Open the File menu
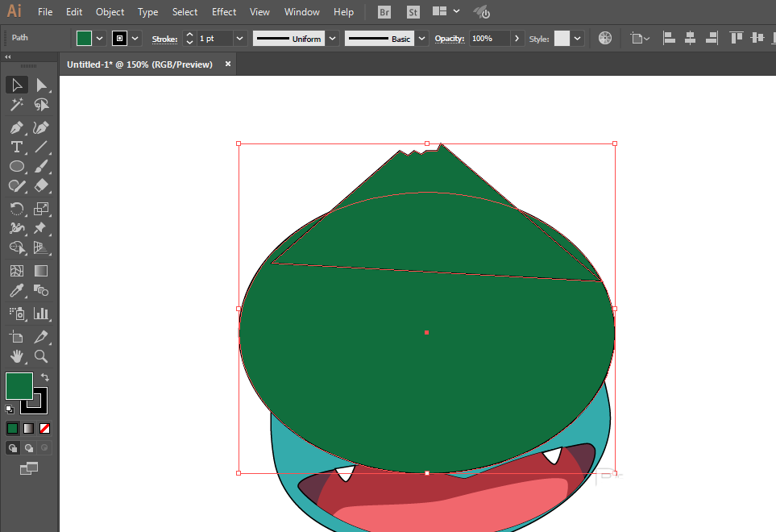This screenshot has width=776, height=532. click(45, 12)
